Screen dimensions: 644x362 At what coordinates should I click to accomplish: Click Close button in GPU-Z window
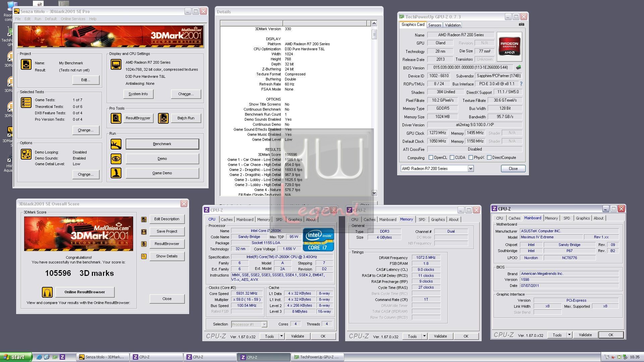tap(513, 169)
